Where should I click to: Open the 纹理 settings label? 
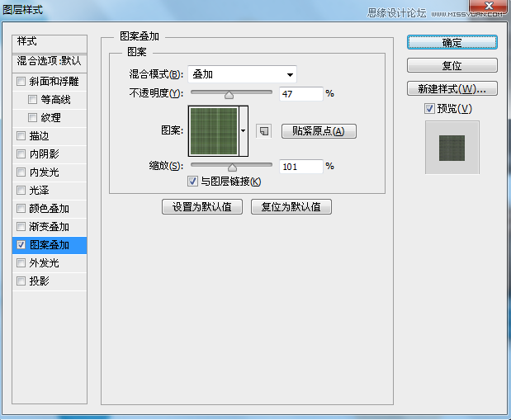point(51,118)
